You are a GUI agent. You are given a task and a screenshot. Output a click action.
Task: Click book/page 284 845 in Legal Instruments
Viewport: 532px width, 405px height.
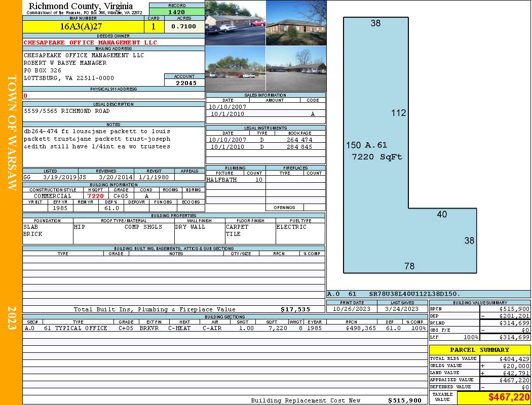point(299,147)
